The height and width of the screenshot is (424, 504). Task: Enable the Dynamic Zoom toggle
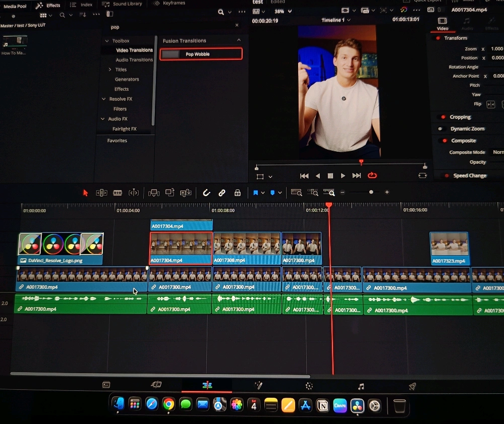[x=441, y=129]
